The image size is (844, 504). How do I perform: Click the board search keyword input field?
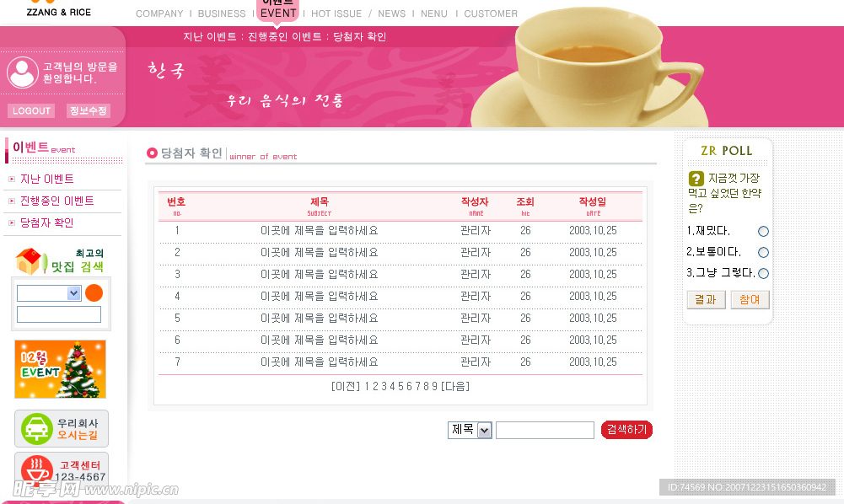tap(545, 431)
